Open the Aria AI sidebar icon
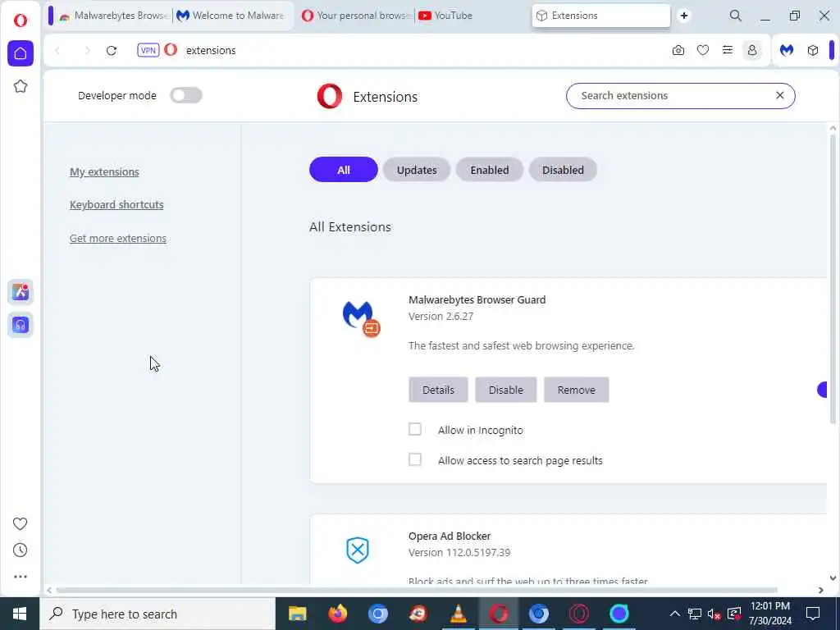Image resolution: width=840 pixels, height=630 pixels. click(21, 292)
